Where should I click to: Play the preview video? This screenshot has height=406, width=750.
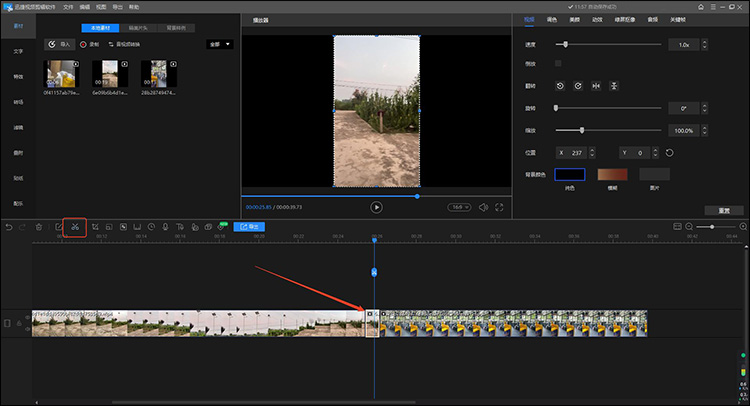(x=376, y=207)
